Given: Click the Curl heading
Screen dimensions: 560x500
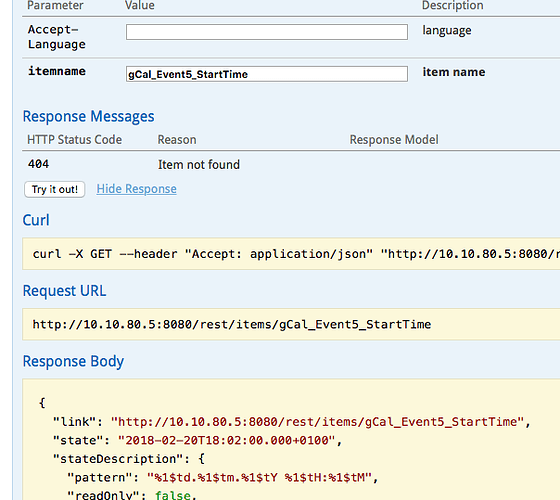Looking at the screenshot, I should [x=36, y=220].
